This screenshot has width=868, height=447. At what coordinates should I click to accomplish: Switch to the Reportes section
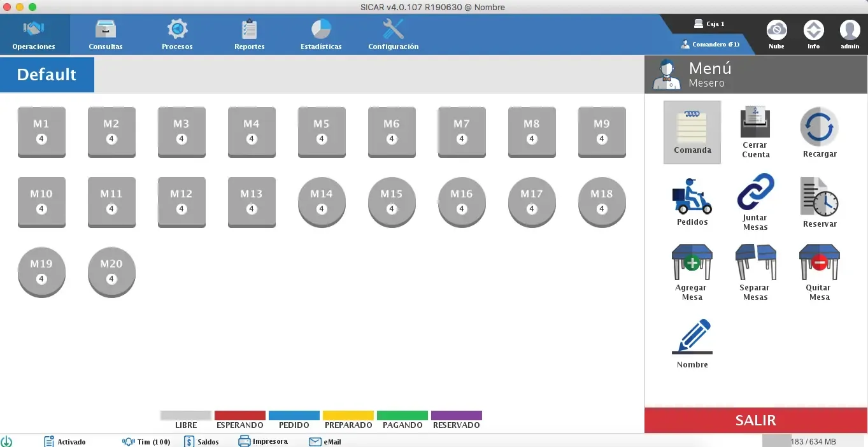249,35
